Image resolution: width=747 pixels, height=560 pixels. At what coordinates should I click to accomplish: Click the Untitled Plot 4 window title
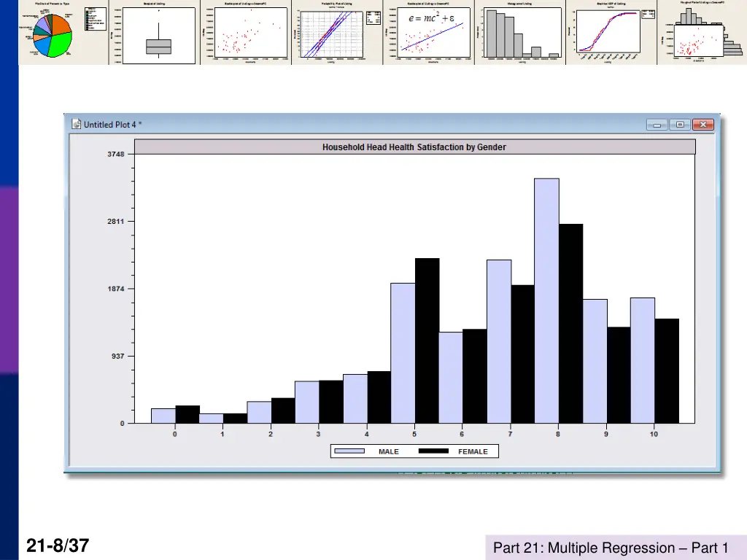click(x=112, y=125)
